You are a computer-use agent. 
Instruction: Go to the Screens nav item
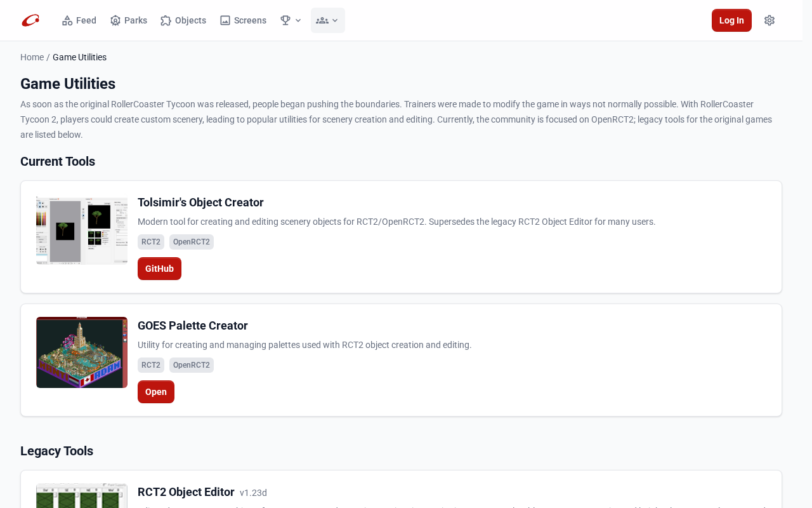click(x=243, y=20)
